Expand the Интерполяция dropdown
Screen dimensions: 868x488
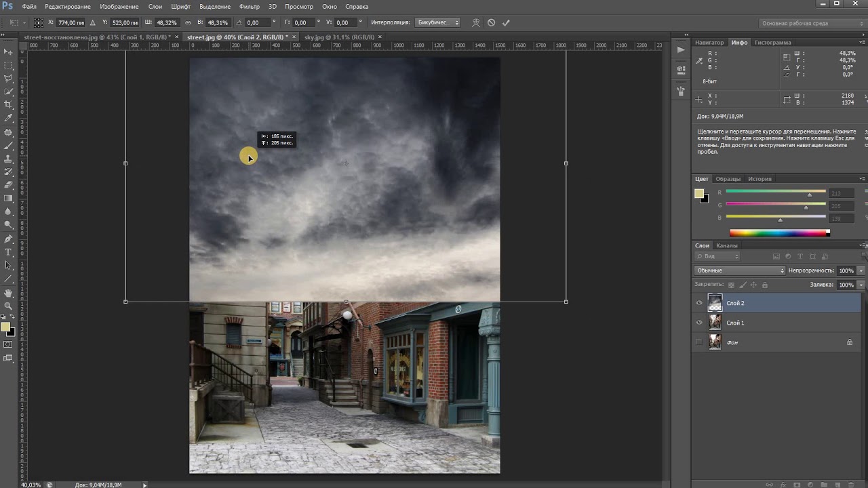pos(437,22)
